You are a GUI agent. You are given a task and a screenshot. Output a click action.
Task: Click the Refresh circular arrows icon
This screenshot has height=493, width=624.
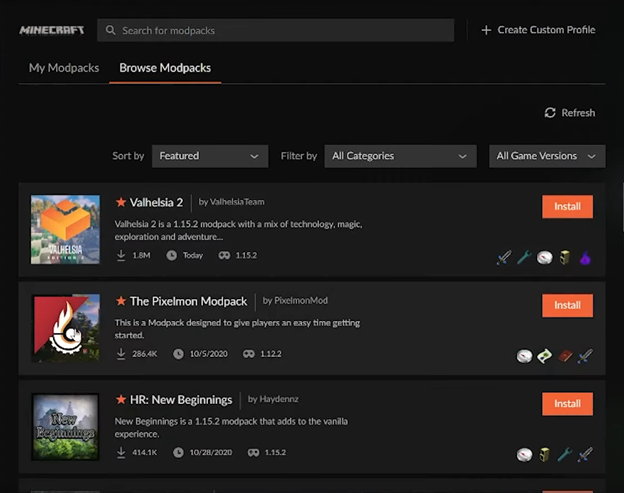click(x=550, y=113)
